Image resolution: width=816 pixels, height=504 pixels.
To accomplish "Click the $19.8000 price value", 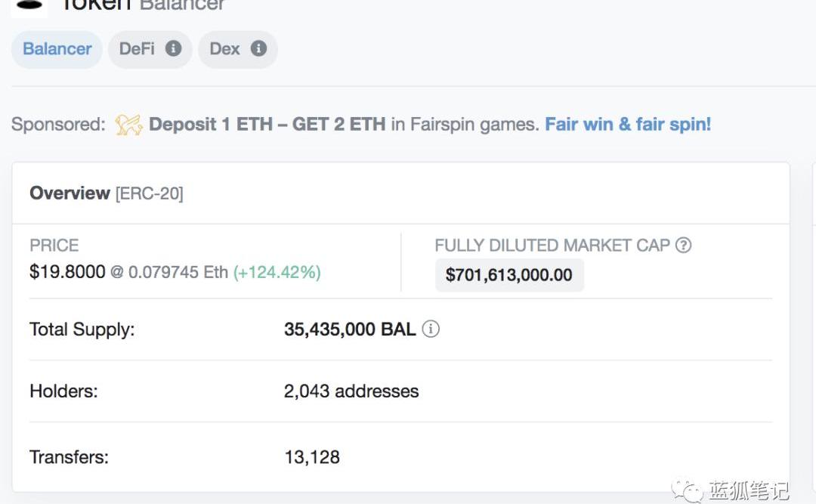I will (x=67, y=272).
